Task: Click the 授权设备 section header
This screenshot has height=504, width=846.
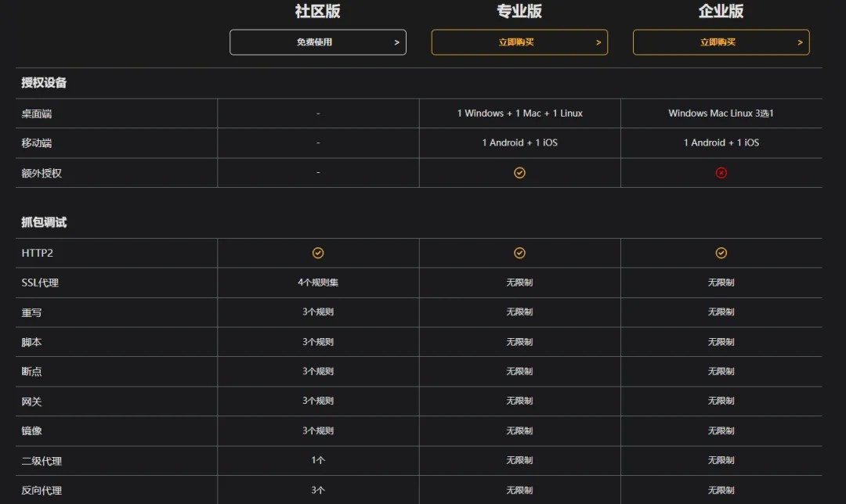Action: (44, 83)
